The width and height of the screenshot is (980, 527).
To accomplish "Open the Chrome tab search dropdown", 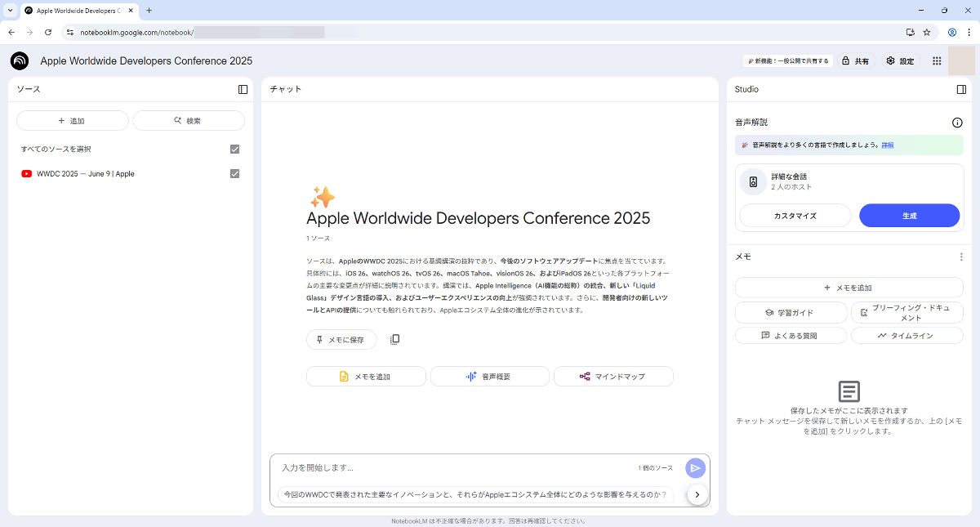I will (9, 11).
